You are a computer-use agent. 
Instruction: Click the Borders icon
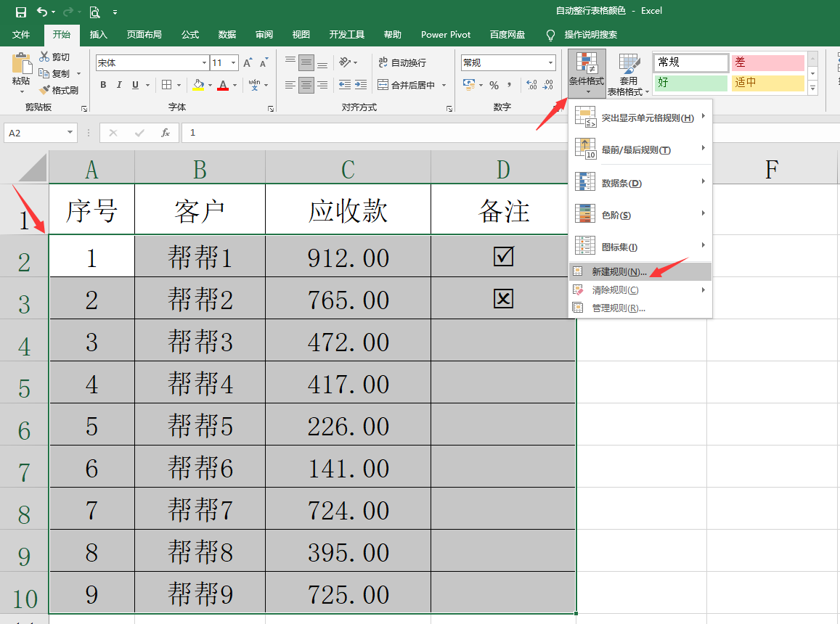point(166,85)
